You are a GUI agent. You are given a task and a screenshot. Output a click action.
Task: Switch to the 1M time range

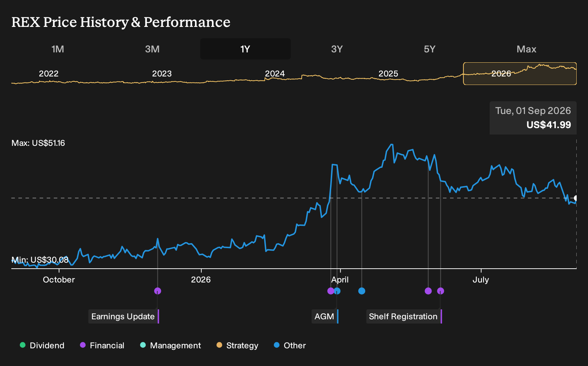point(58,49)
